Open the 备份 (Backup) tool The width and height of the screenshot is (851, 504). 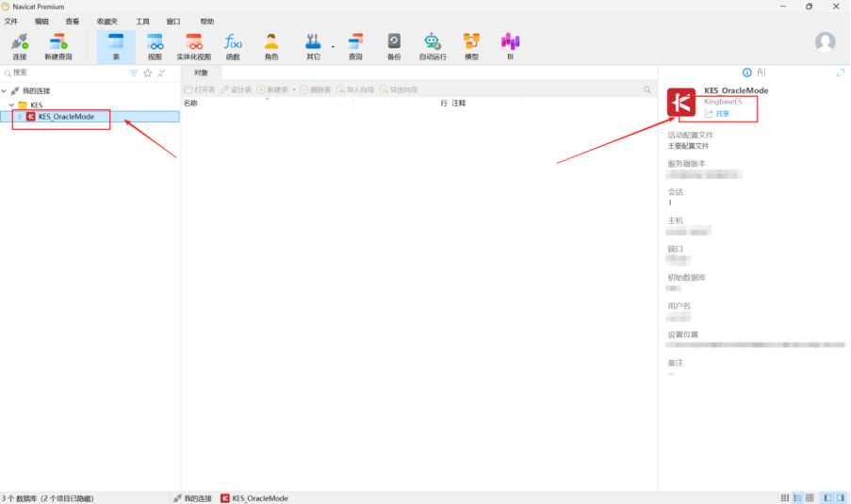[x=394, y=46]
